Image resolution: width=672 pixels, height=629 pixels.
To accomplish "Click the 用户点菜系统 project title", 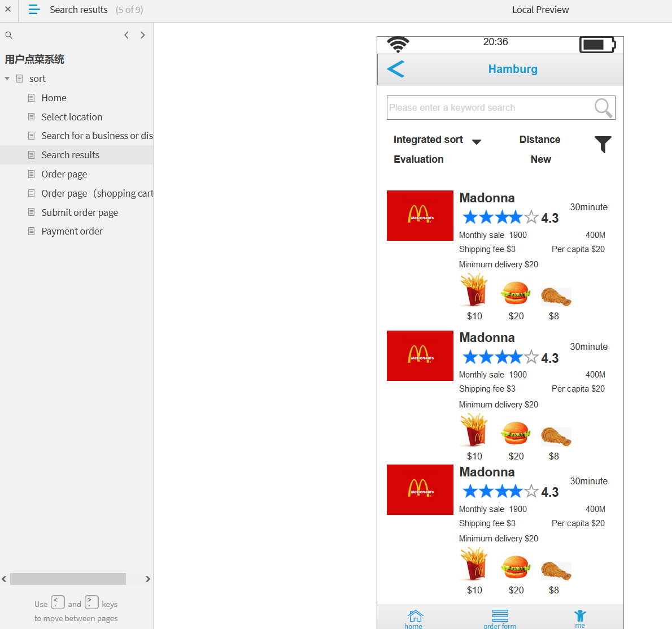I will (x=34, y=59).
